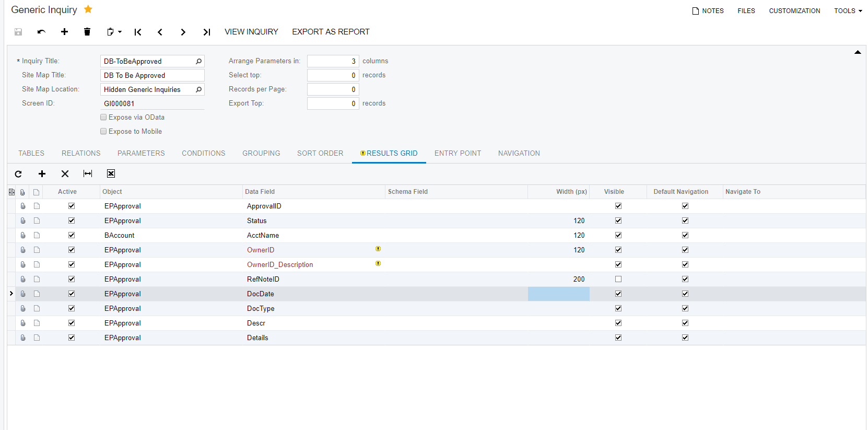Click the undo/cancel icon in the top toolbar
Image resolution: width=868 pixels, height=430 pixels.
pos(41,32)
